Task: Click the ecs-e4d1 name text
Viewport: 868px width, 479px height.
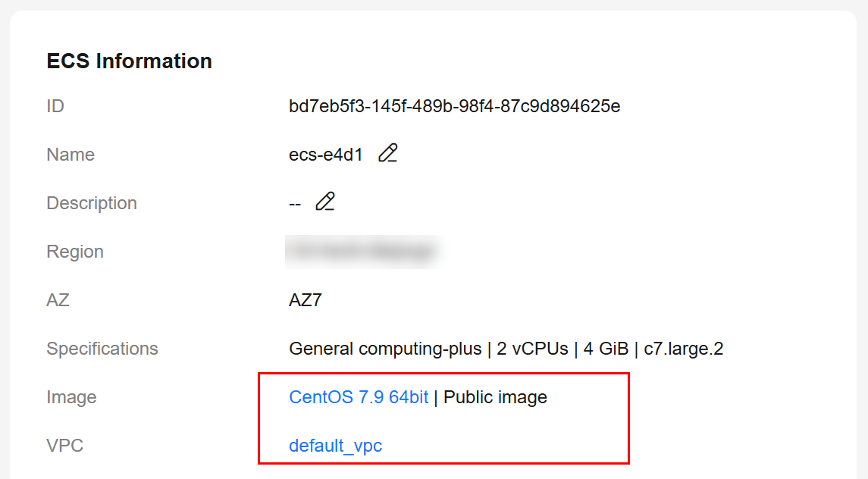Action: pos(326,155)
